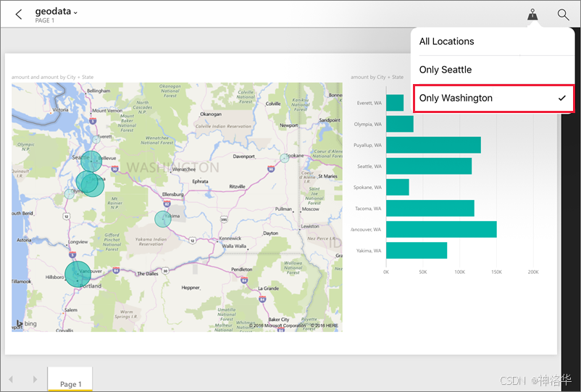Select the Spokane, WA bar
This screenshot has width=581, height=392.
398,187
